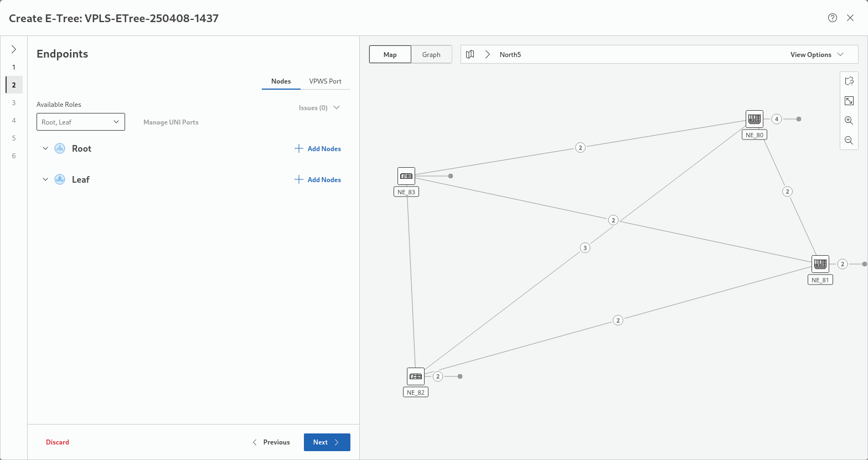868x460 pixels.
Task: Switch to the VPWS Port tab
Action: click(325, 81)
